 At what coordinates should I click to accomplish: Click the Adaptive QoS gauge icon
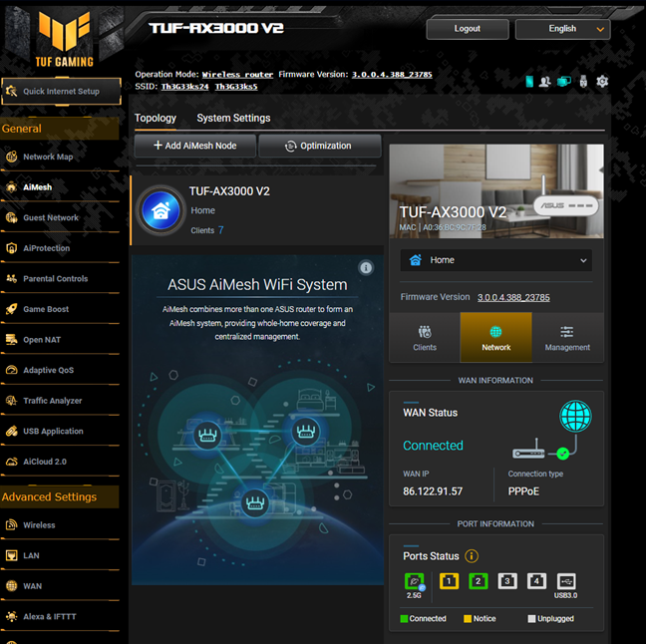point(12,370)
